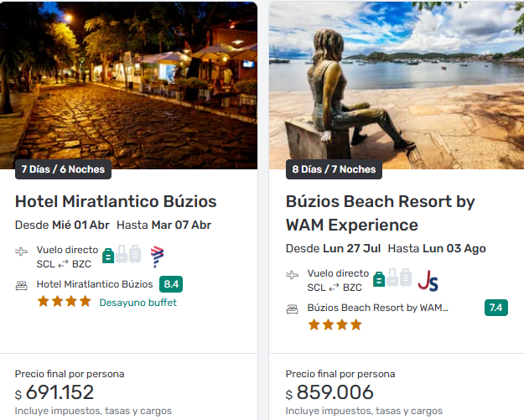524x420 pixels.
Task: Click the 8.4 rating badge
Action: [172, 284]
